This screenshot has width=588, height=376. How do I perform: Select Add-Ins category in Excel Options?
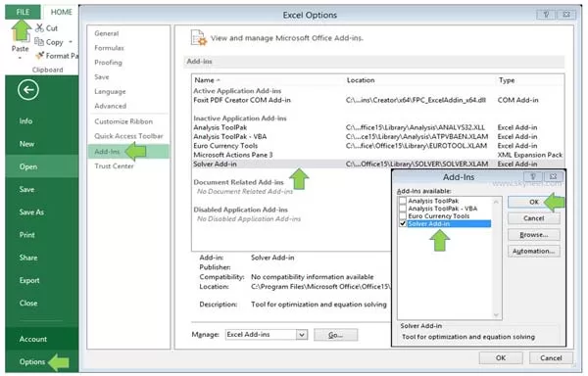[128, 152]
